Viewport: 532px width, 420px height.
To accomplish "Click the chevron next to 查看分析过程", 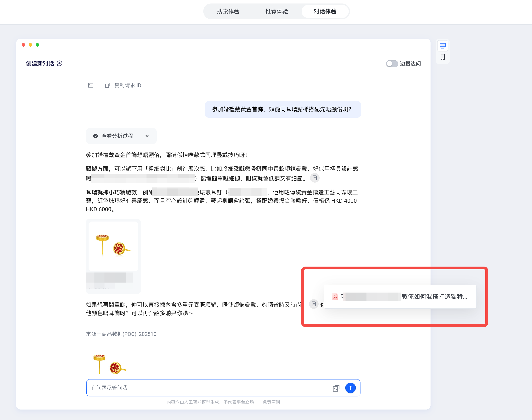I will [x=147, y=136].
